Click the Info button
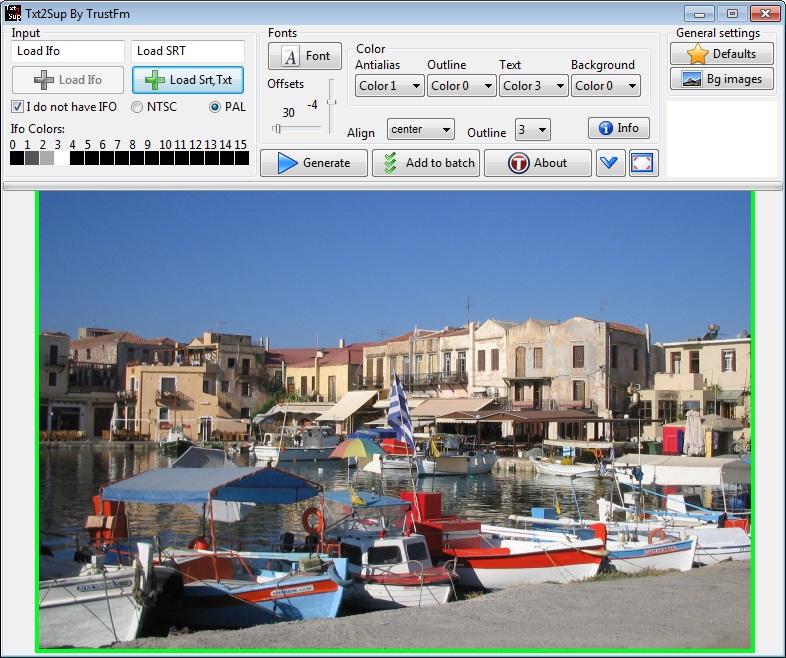786x658 pixels. tap(618, 128)
